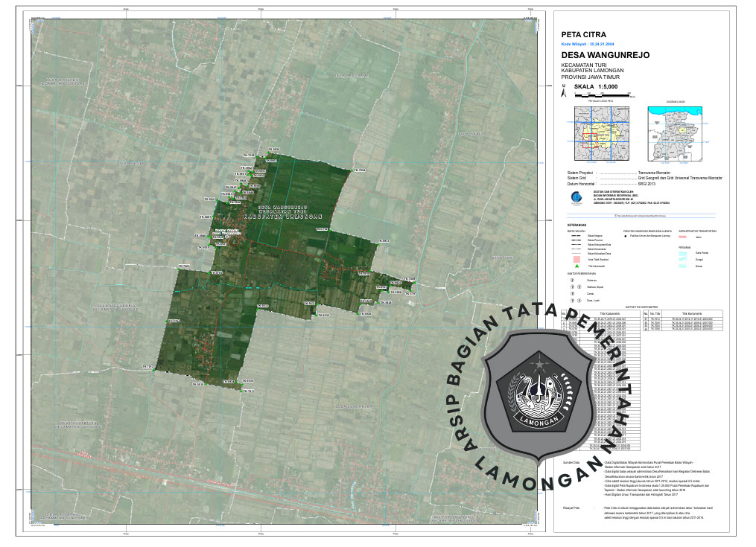The width and height of the screenshot is (756, 547).
Task: Click the Camat office symbol in legend
Action: (x=572, y=293)
